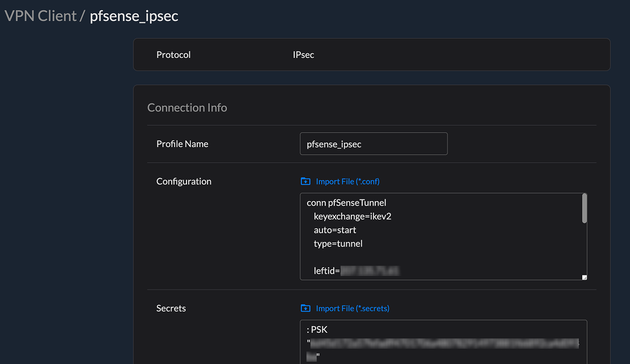Screen dimensions: 630x364
Task: Go back via VPN Client breadcrumb
Action: pos(40,16)
